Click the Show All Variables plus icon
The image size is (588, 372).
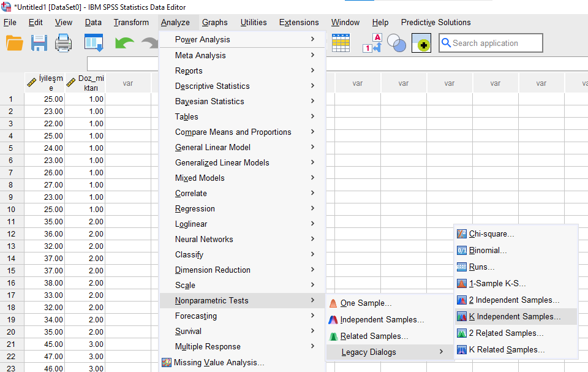click(x=421, y=43)
